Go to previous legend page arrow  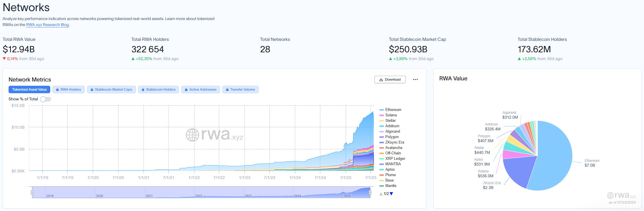click(381, 194)
